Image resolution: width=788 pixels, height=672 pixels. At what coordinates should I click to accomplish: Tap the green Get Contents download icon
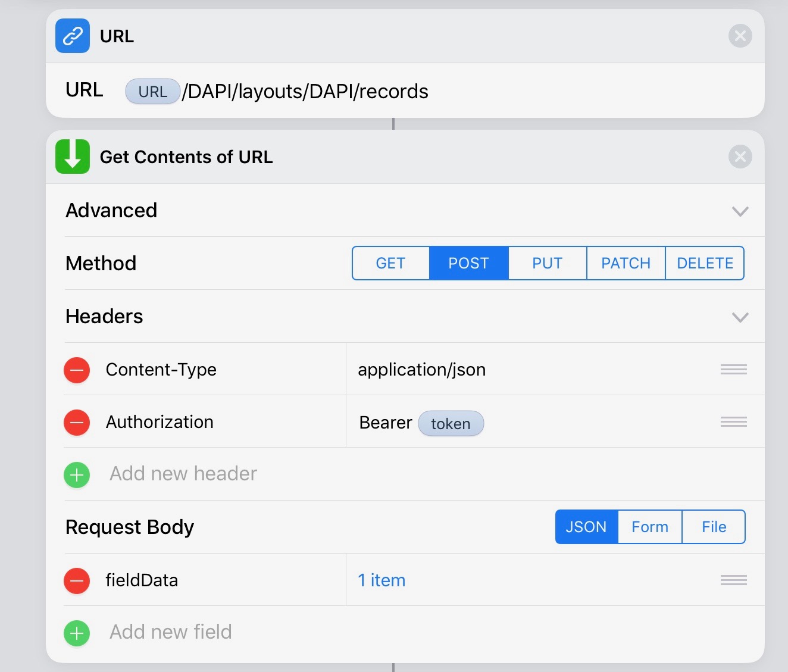(x=73, y=157)
